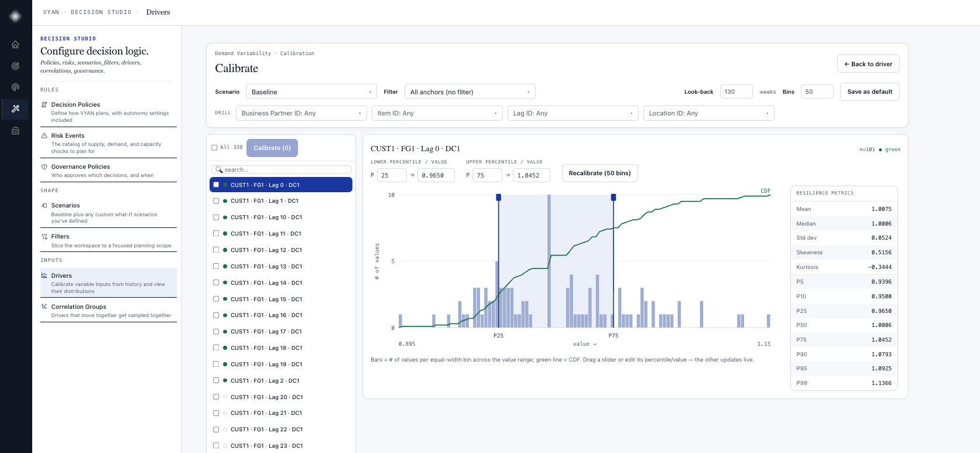Screen dimensions: 980x453
Task: Click the P99 1.1366 metric value
Action: pos(881,383)
